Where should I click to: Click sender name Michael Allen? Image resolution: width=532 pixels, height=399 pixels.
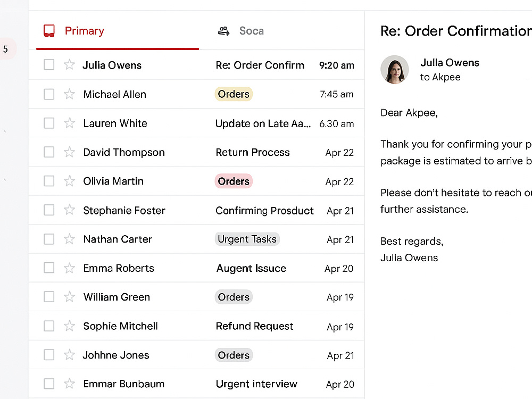[115, 94]
